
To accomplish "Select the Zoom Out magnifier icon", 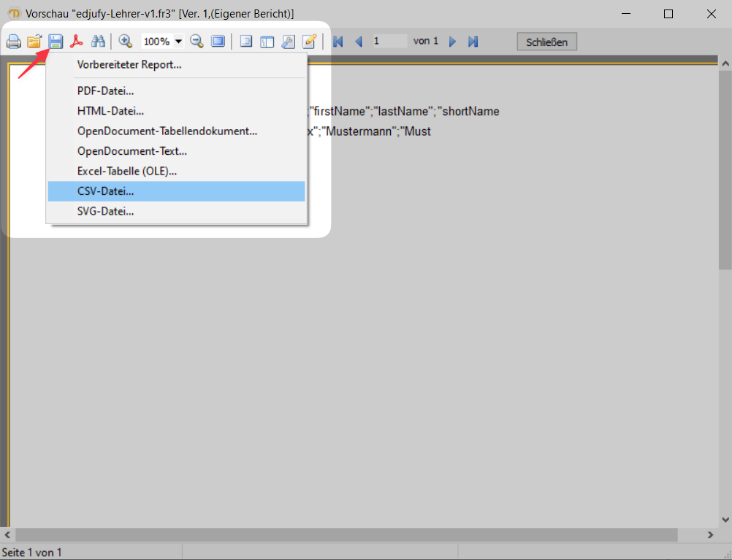I will 197,41.
